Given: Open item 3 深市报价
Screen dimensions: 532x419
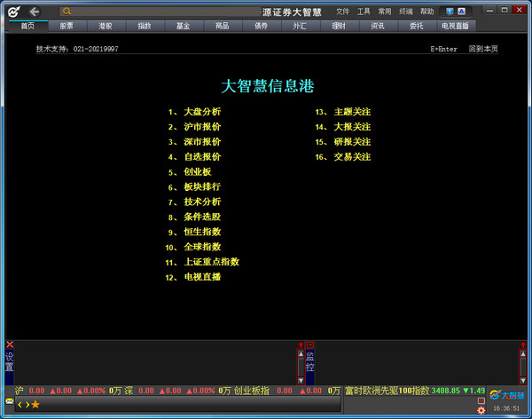Looking at the screenshot, I should [202, 142].
